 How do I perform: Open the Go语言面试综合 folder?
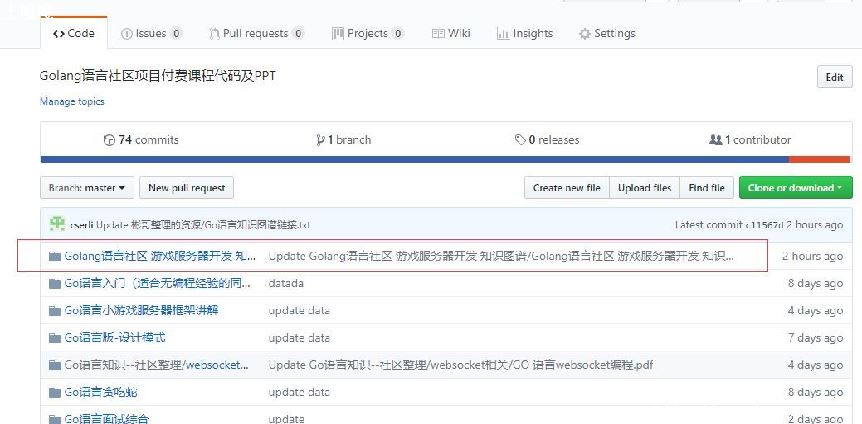coord(107,419)
